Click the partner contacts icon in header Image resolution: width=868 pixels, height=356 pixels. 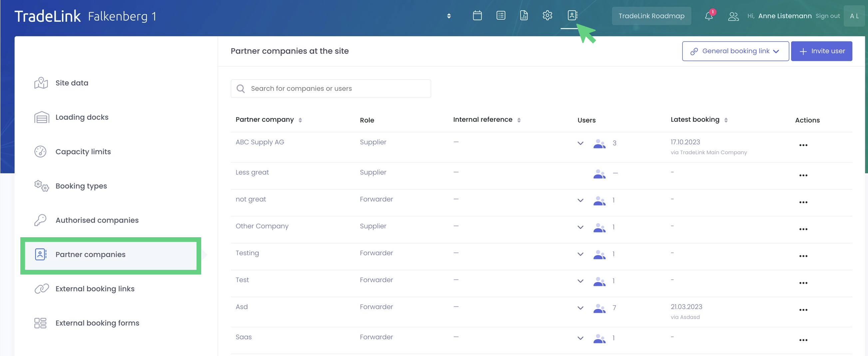(x=572, y=16)
